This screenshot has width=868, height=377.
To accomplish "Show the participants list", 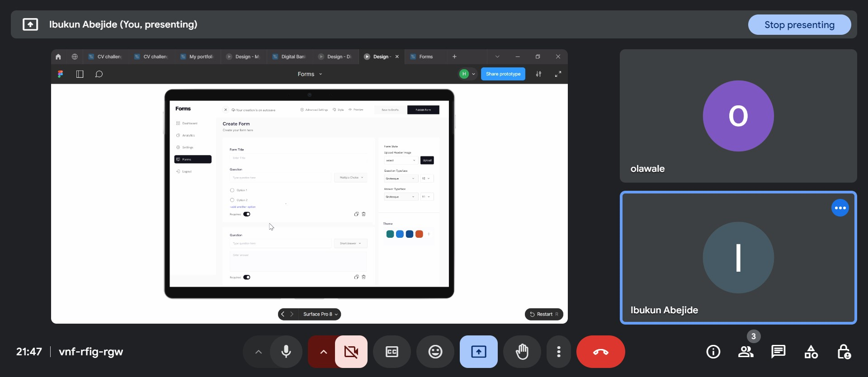I will (x=745, y=352).
